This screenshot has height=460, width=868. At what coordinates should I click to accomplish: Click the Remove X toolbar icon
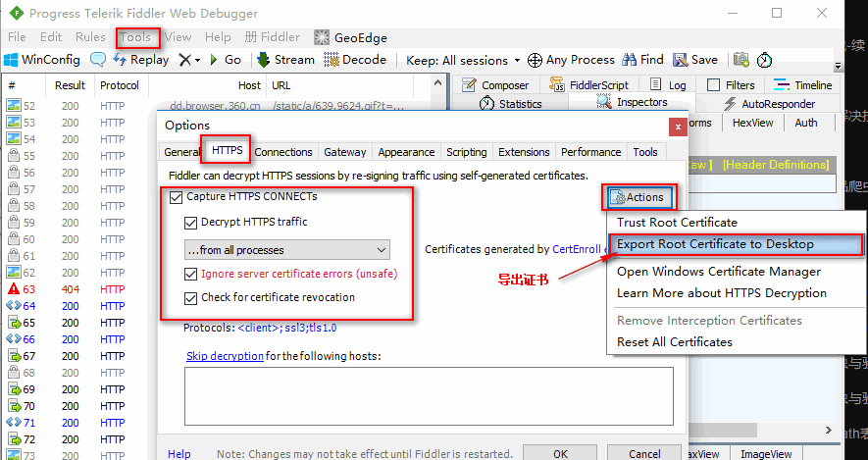[188, 60]
